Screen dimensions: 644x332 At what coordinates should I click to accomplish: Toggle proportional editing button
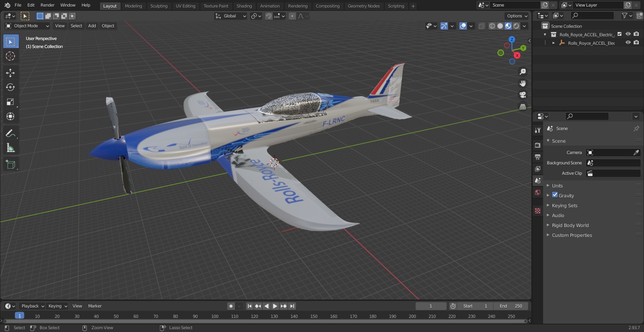tap(292, 16)
